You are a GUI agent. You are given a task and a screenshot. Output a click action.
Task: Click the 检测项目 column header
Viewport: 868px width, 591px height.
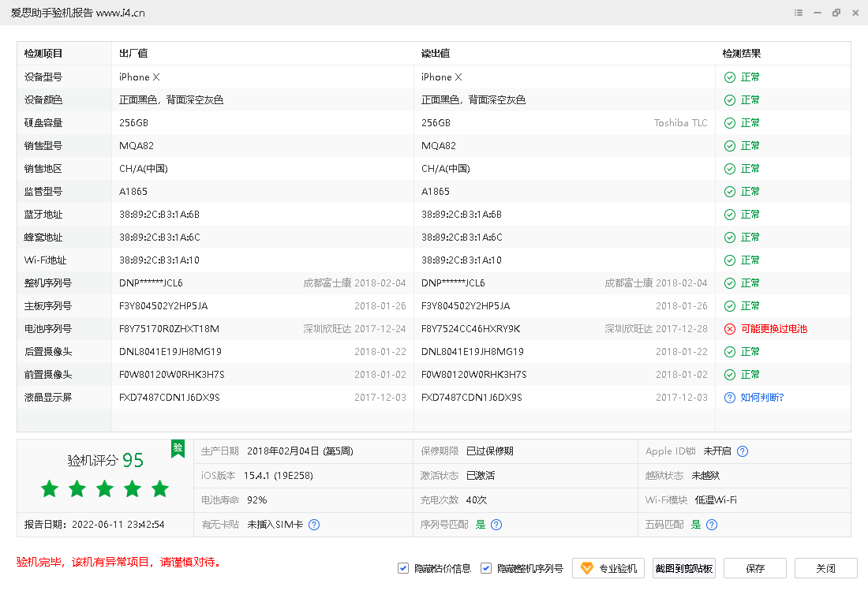coord(43,54)
